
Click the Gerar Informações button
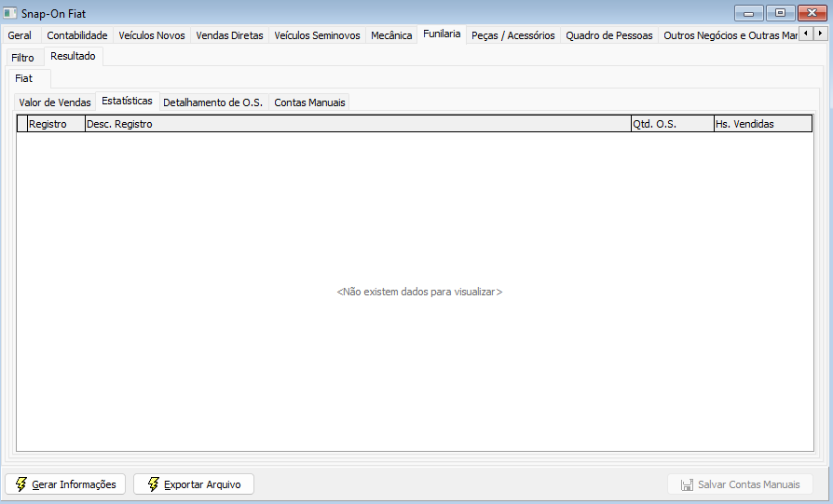point(65,484)
